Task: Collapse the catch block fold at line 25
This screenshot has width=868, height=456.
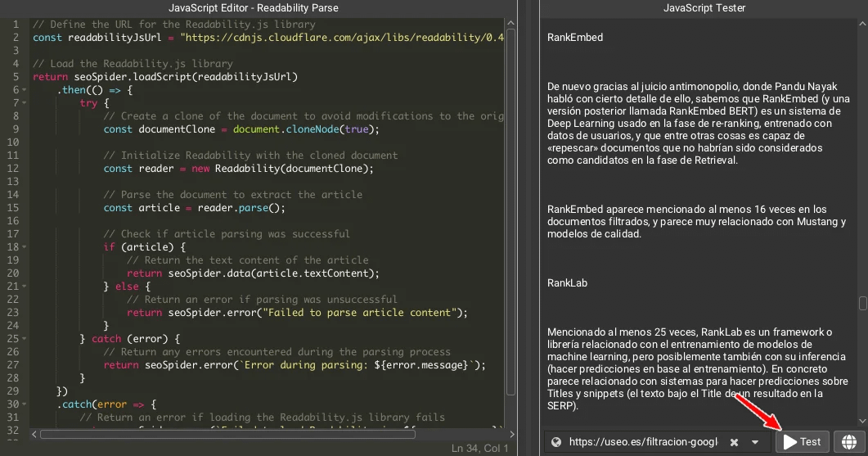Action: coord(25,339)
